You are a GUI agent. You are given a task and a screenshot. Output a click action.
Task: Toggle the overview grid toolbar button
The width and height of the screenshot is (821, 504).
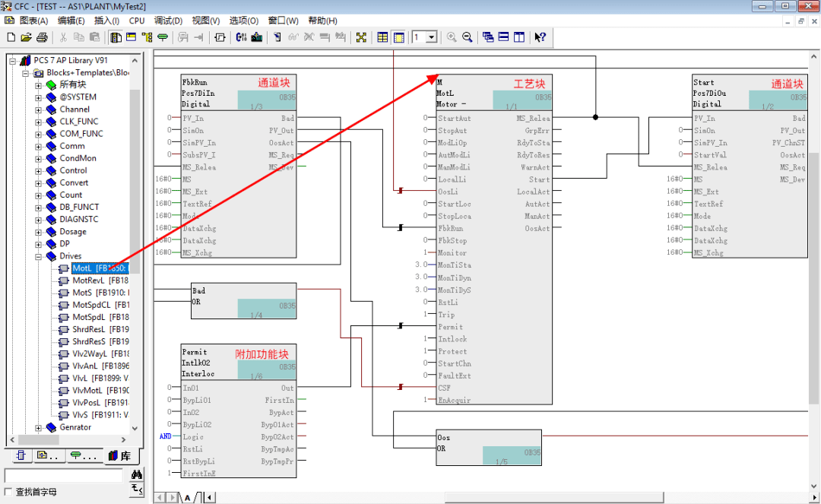382,37
